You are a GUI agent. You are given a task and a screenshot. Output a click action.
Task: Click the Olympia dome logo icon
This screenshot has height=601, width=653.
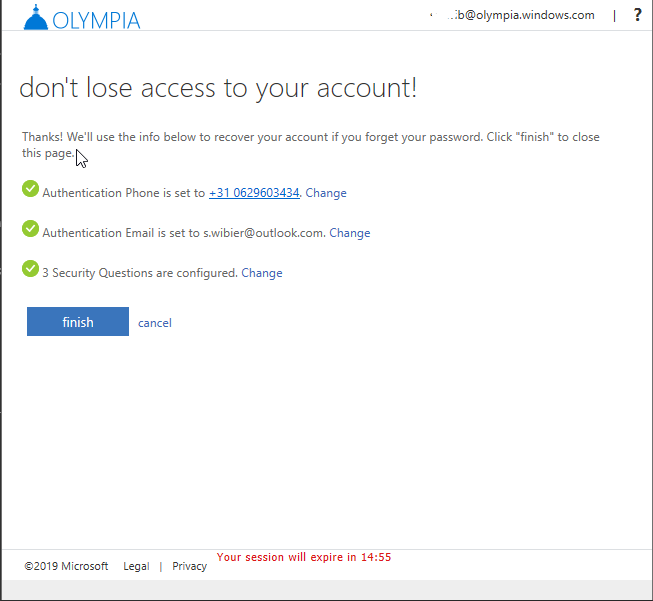coord(35,18)
